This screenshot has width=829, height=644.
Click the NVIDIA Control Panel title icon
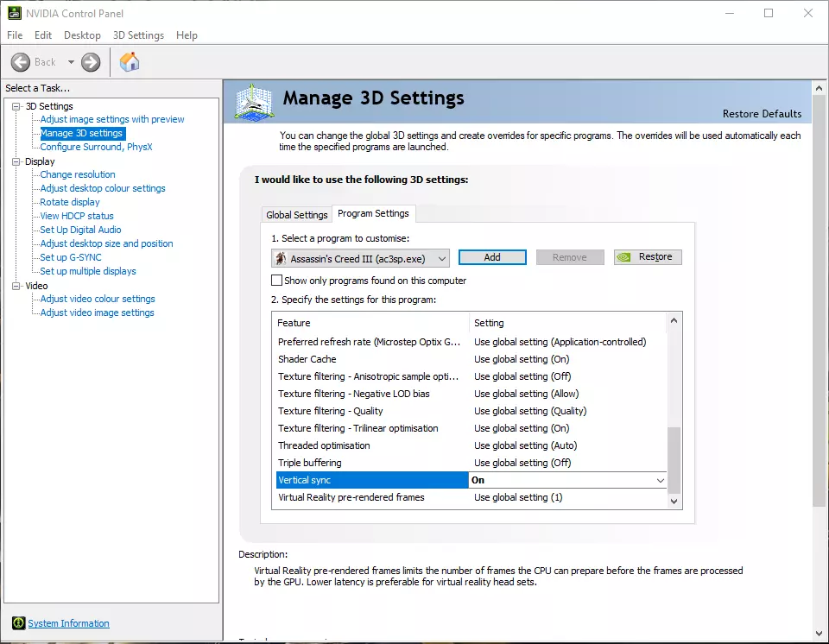13,13
